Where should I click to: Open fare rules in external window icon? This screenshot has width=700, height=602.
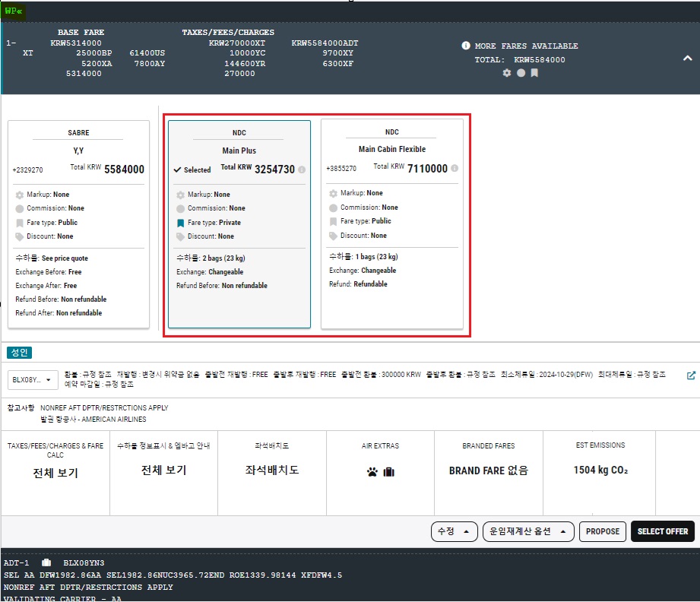coord(691,375)
